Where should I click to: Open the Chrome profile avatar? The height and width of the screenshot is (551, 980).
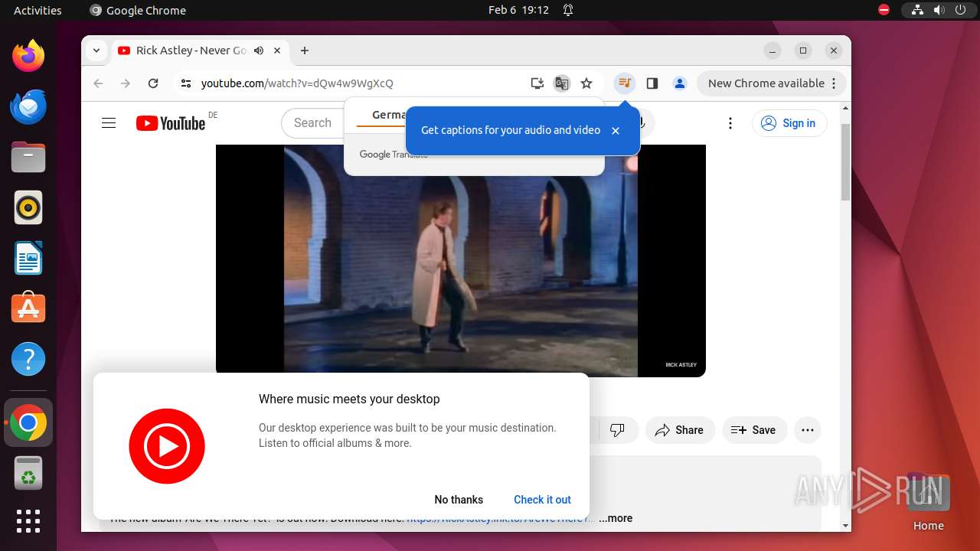click(x=680, y=83)
